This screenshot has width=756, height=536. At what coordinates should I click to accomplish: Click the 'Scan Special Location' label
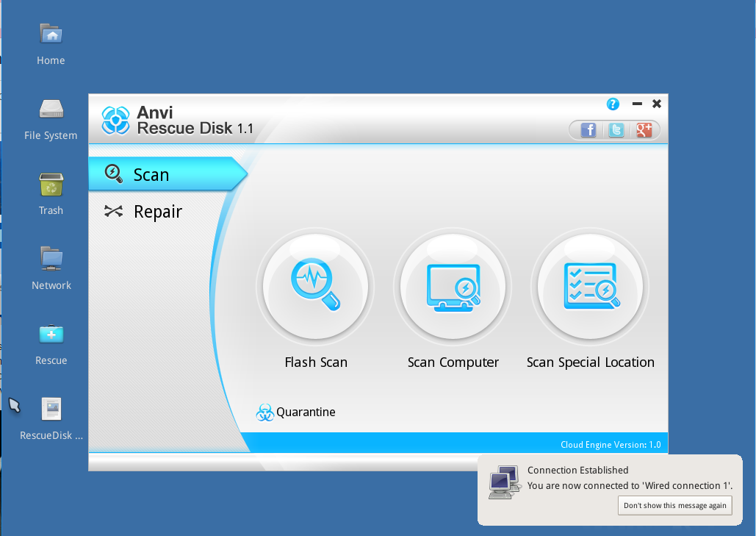[590, 362]
